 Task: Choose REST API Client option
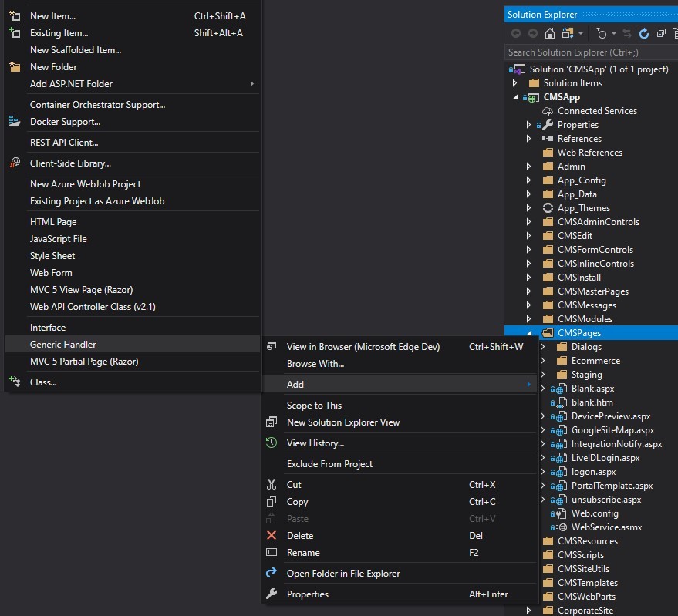133,142
